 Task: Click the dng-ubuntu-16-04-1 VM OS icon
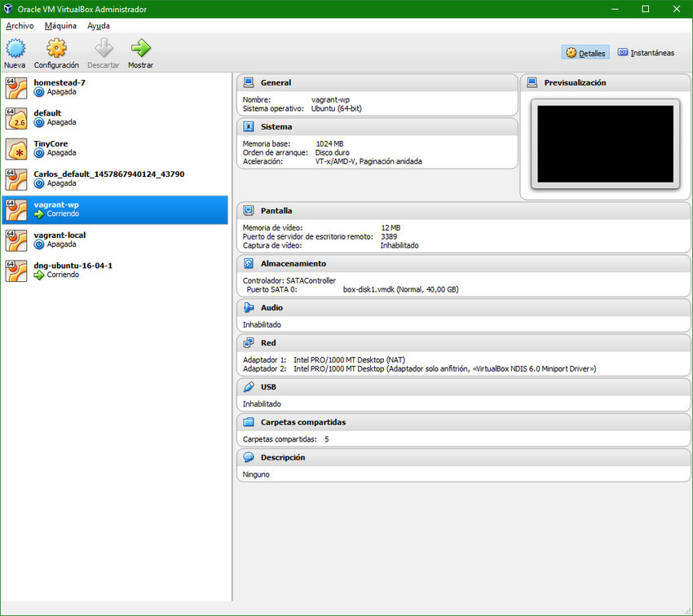16,271
